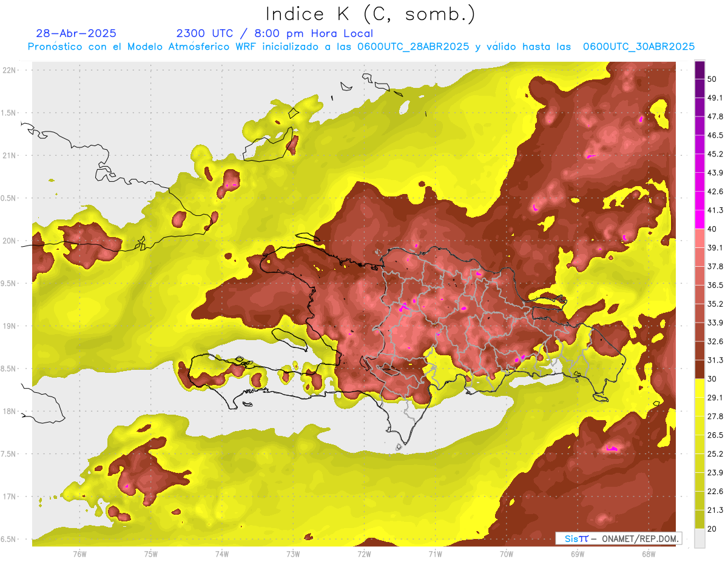This screenshot has height=562, width=728.
Task: Click the "29.1" legend value
Action: point(715,398)
